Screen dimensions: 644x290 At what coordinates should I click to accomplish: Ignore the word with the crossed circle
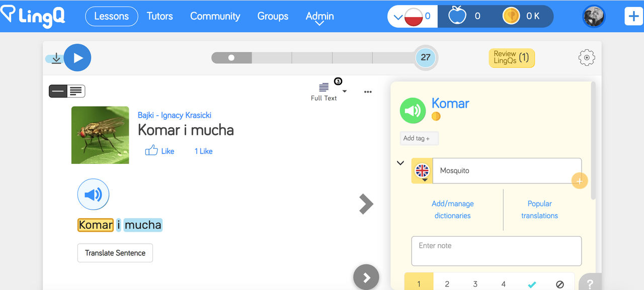pos(560,284)
